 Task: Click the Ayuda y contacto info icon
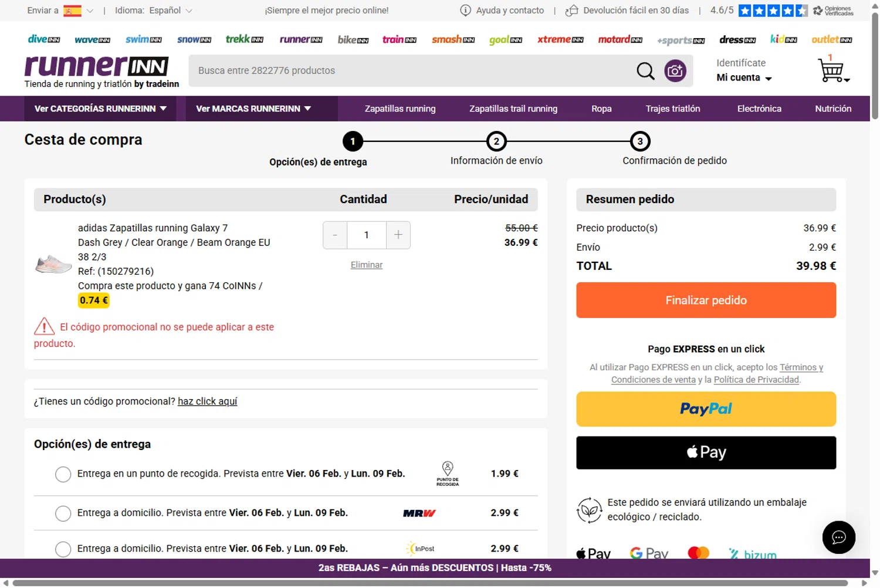[x=465, y=11]
